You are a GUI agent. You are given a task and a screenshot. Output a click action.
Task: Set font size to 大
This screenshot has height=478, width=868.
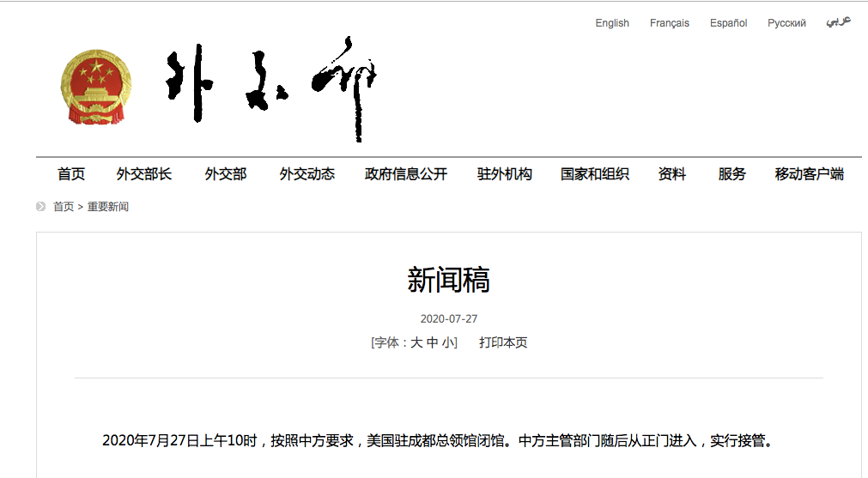click(416, 342)
